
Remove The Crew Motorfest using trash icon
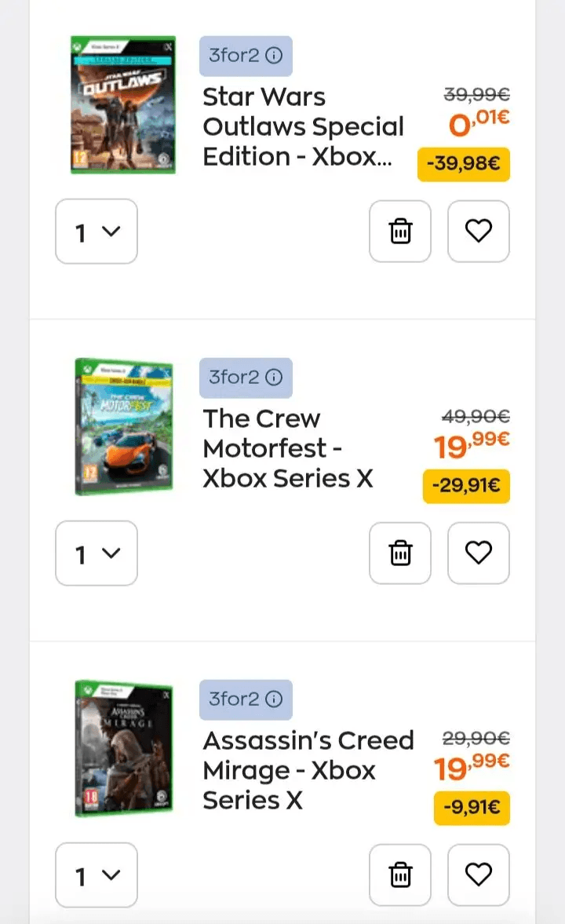[x=400, y=553]
